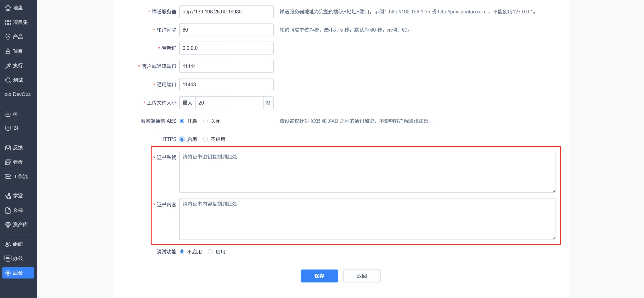The image size is (644, 298).
Task: Select 不启用 radio for HTTPS
Action: (205, 139)
